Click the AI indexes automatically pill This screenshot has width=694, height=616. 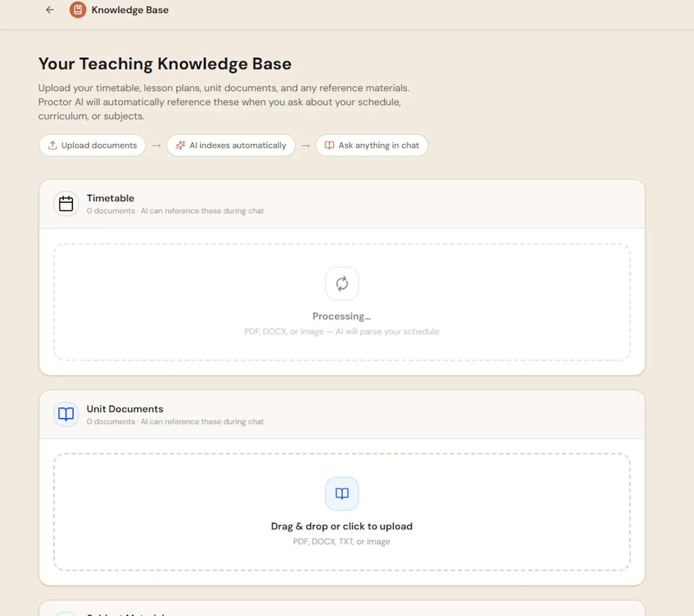click(x=231, y=145)
